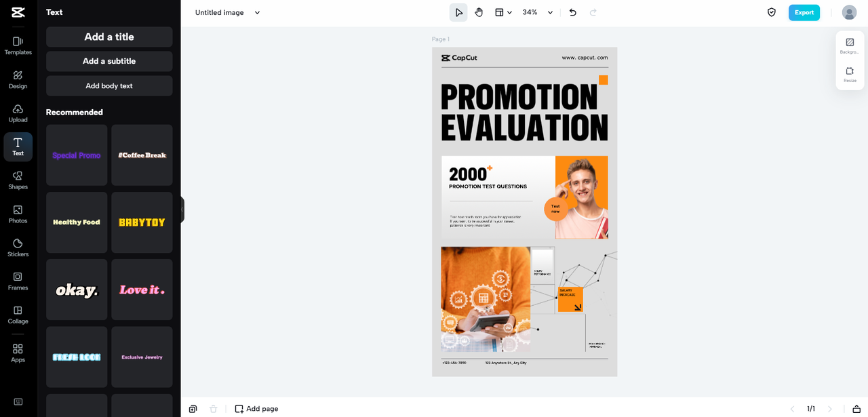Click the delete page trash icon
This screenshot has width=868, height=417.
click(x=214, y=409)
